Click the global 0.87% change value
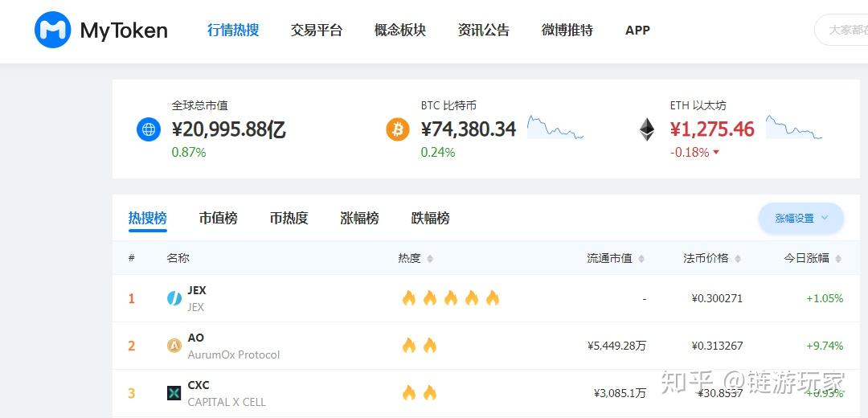This screenshot has width=868, height=418. [189, 152]
